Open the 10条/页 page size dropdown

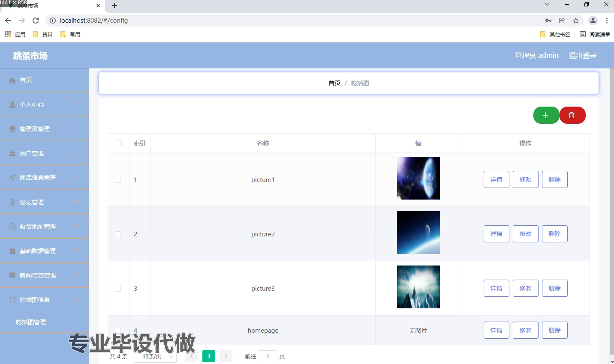pyautogui.click(x=155, y=356)
